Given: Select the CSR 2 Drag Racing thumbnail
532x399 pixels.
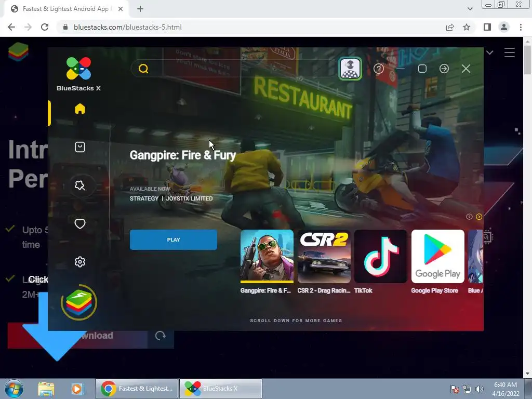Looking at the screenshot, I should coord(324,256).
